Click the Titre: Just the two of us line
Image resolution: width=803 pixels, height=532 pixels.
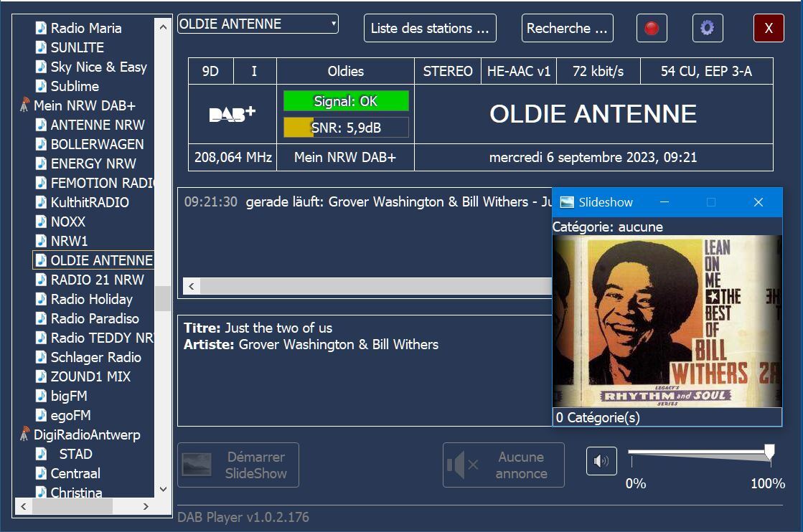pos(258,328)
